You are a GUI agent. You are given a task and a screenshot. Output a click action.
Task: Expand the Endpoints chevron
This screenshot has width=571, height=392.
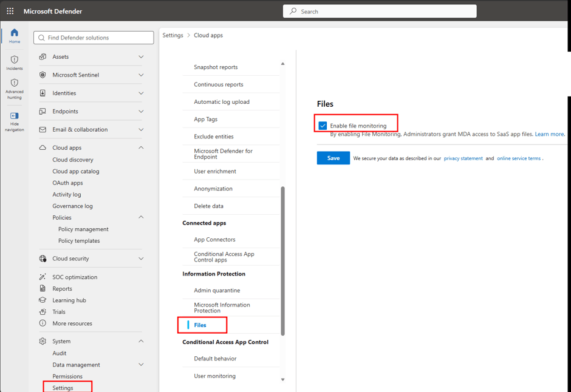click(x=141, y=111)
